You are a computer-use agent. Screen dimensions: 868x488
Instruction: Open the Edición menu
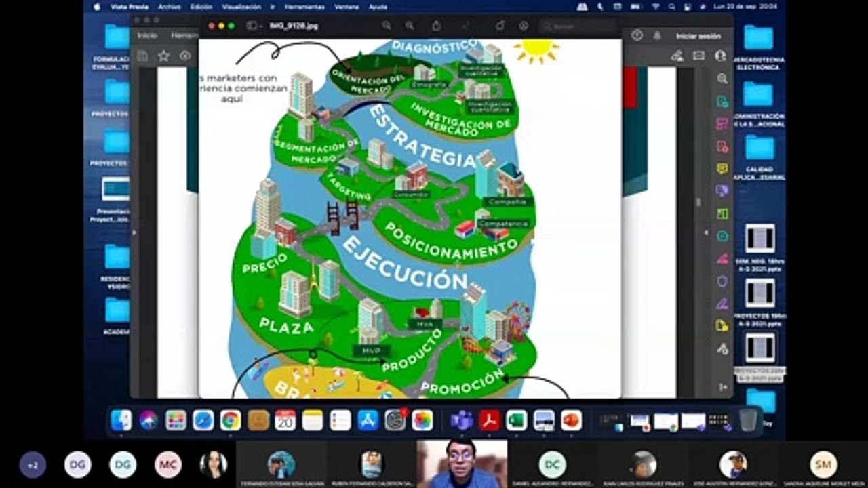tap(201, 7)
